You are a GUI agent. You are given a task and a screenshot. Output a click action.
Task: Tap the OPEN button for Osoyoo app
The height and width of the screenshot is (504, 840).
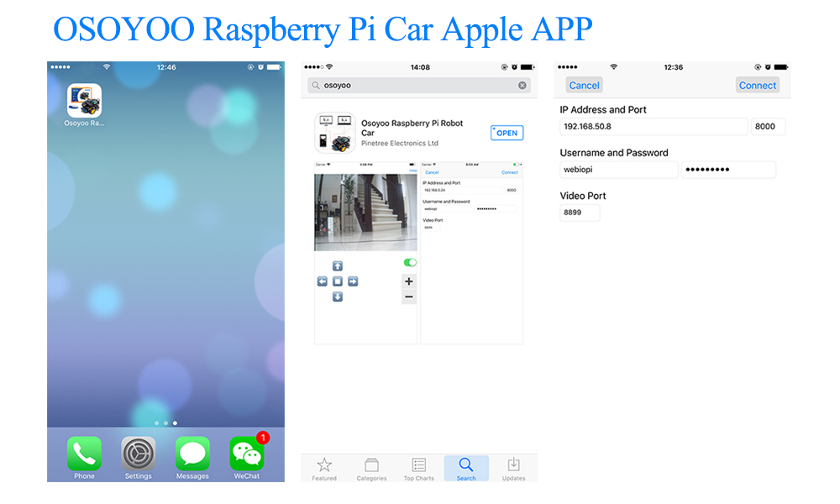tap(507, 133)
